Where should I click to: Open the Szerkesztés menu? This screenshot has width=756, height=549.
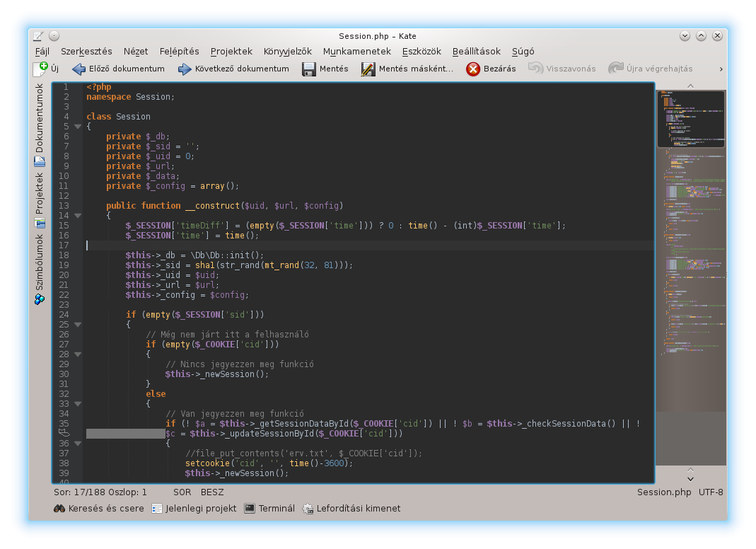click(86, 51)
